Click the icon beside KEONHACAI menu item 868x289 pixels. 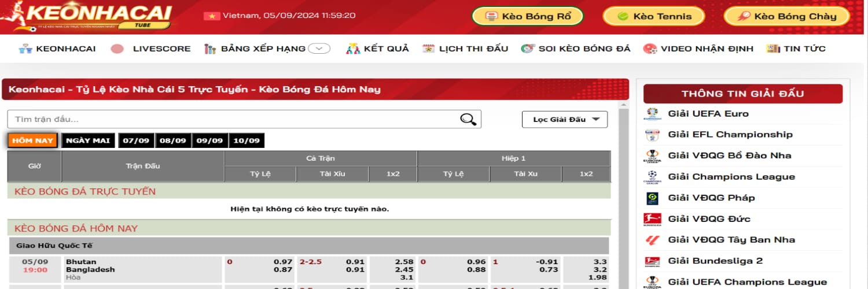click(x=25, y=49)
